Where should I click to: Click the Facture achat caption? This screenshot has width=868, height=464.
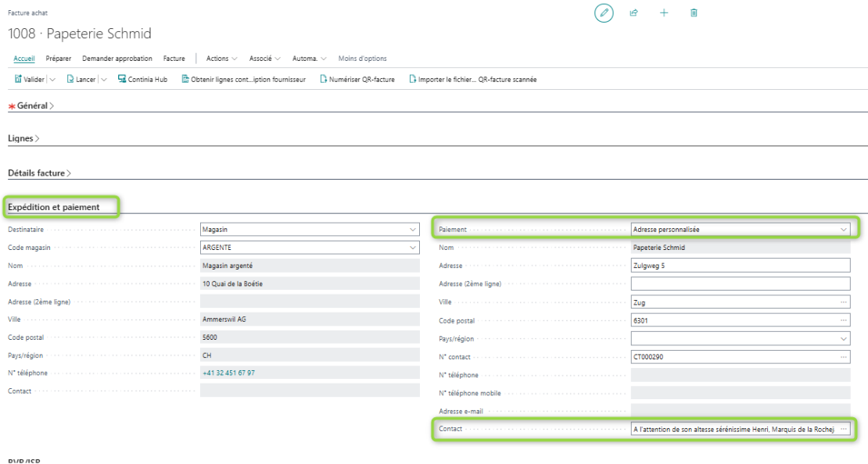coord(27,12)
